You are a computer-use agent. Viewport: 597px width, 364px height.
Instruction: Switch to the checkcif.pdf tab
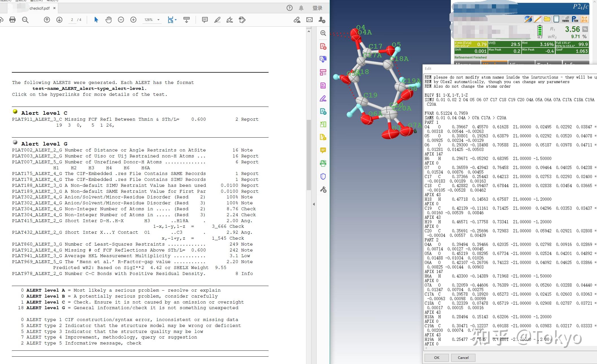[40, 8]
